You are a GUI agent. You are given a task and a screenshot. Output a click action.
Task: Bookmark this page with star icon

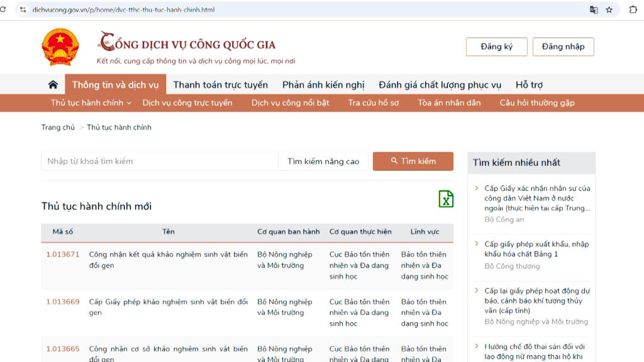click(609, 9)
